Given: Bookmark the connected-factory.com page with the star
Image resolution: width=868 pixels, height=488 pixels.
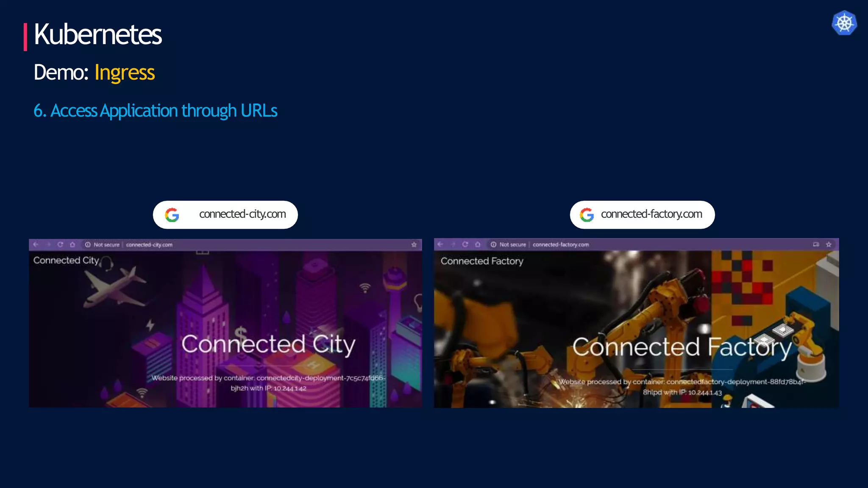Looking at the screenshot, I should [829, 244].
